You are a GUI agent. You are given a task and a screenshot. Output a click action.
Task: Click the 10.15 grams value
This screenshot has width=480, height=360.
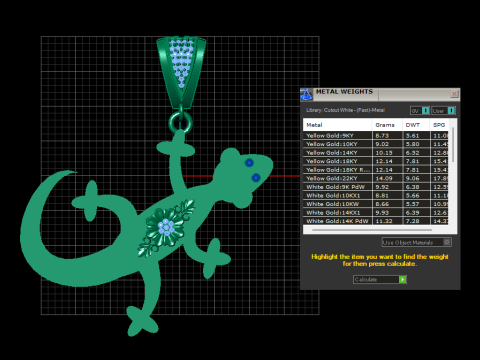[384, 153]
